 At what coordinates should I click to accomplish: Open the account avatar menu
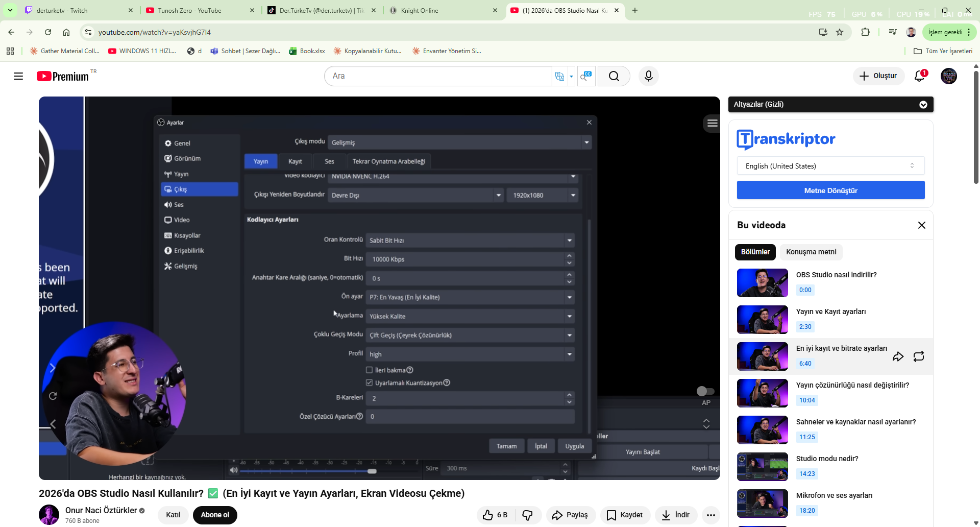(949, 76)
